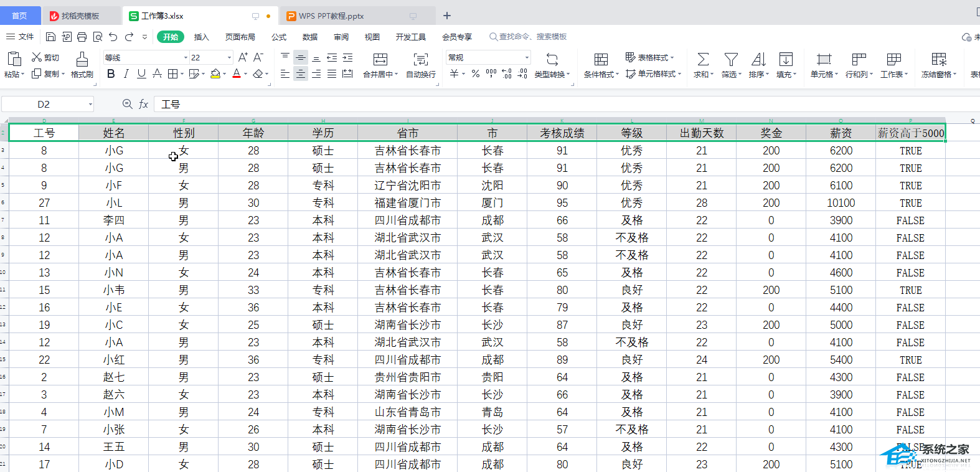
Task: Click the Undo arrow in quick access toolbar
Action: 113,37
